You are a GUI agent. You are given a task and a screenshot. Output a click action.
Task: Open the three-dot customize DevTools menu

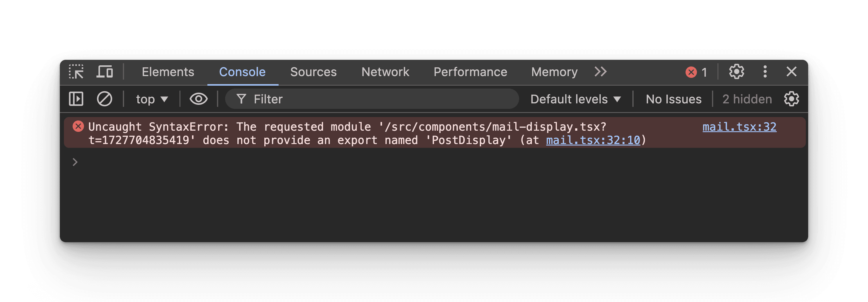(765, 72)
